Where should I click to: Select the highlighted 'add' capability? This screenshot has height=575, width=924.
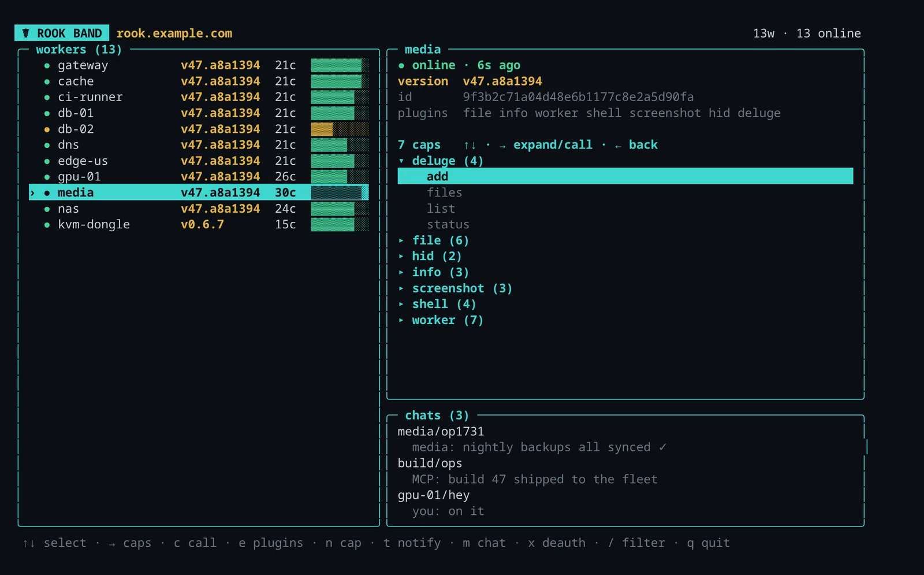tap(625, 176)
